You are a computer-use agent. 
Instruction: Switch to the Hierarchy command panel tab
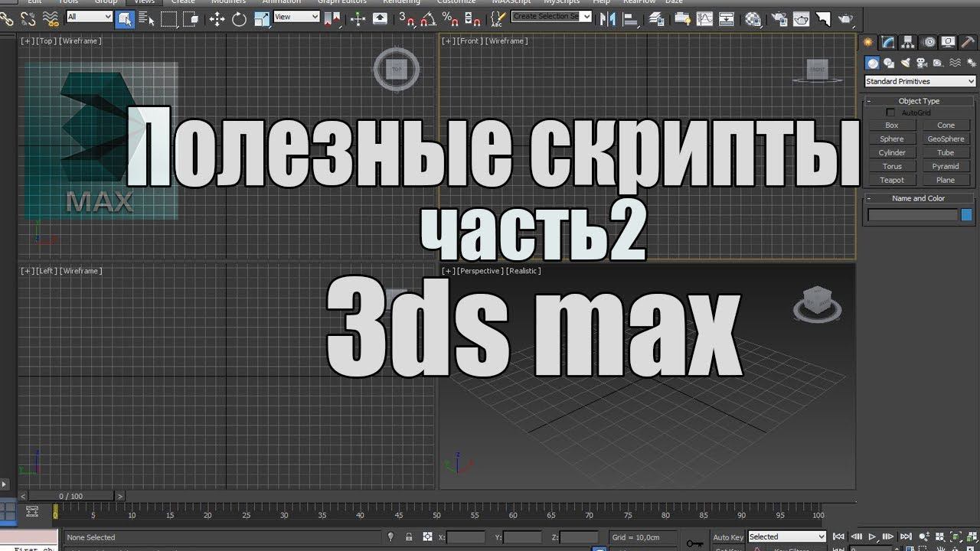pyautogui.click(x=908, y=42)
